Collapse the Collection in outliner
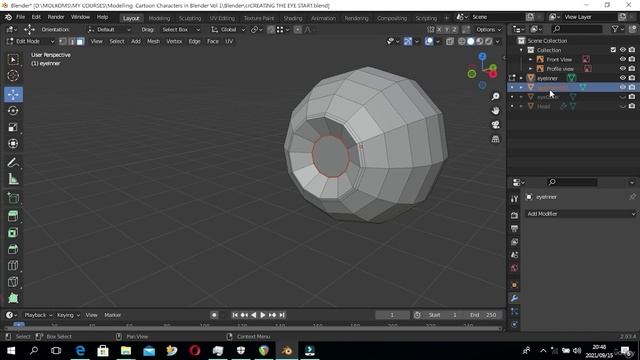This screenshot has height=360, width=640. 521,50
